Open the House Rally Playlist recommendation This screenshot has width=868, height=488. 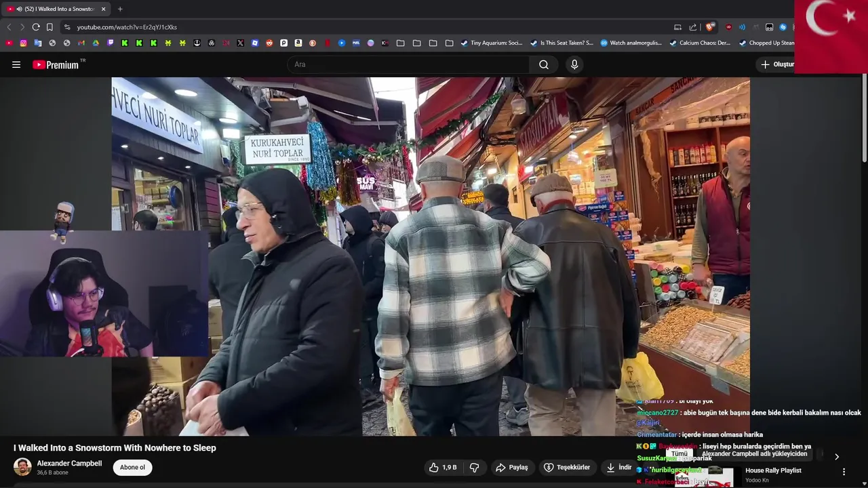[x=773, y=470]
